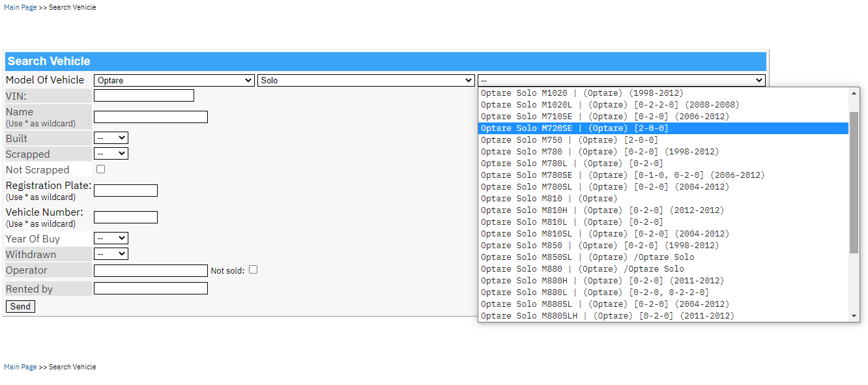Open the Withdrawn year dropdown

pos(111,254)
